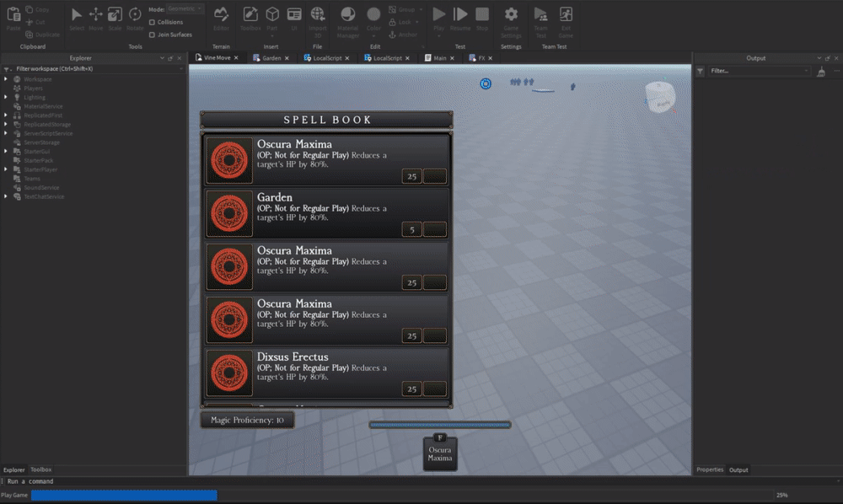This screenshot has height=504, width=843.
Task: Expand the Lighting tree node
Action: [6, 97]
